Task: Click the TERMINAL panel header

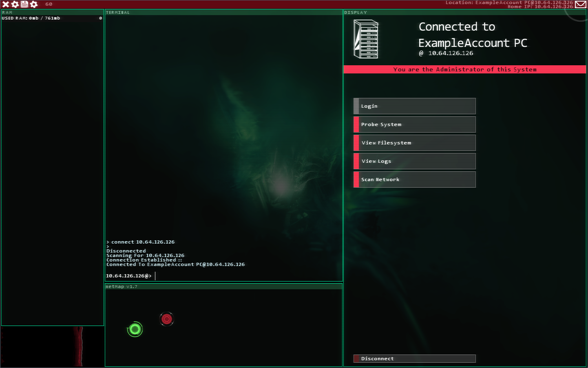Action: click(223, 13)
